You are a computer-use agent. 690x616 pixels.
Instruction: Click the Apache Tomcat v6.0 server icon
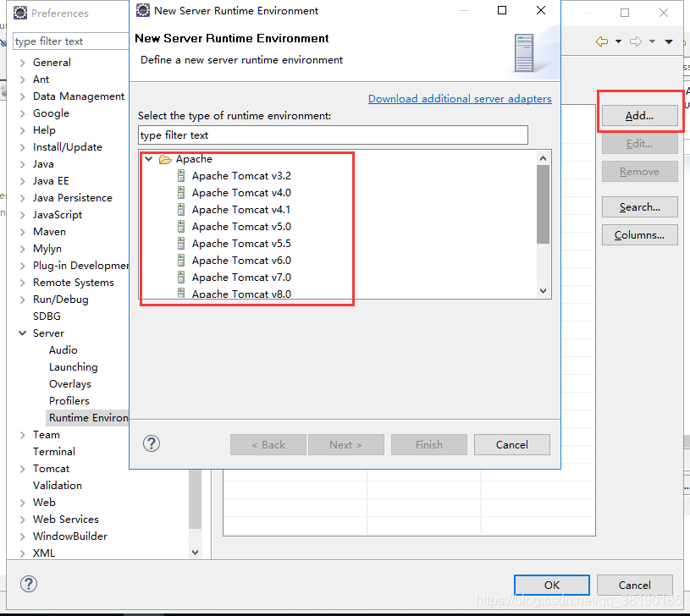[181, 261]
